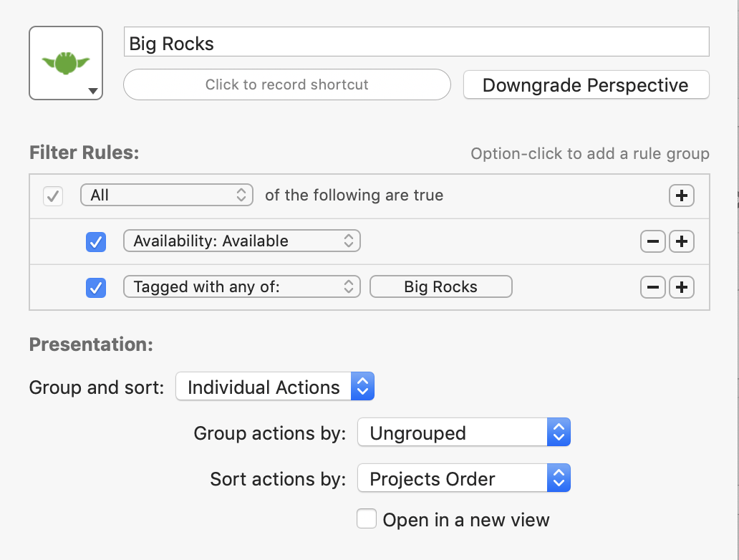
Task: Open the Availability: Available dropdown
Action: point(242,241)
